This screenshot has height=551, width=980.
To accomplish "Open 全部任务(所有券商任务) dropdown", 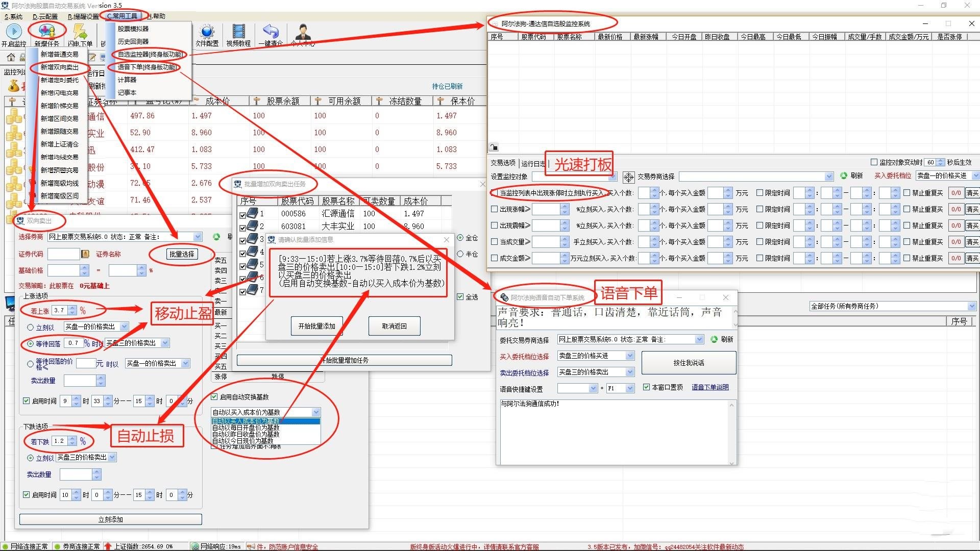I will (x=892, y=306).
